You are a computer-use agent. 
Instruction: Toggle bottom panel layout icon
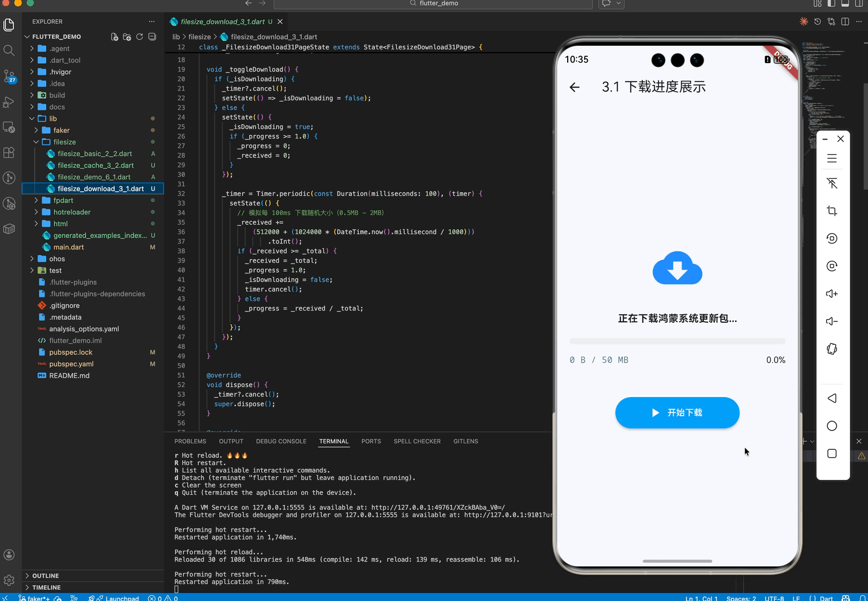845,3
